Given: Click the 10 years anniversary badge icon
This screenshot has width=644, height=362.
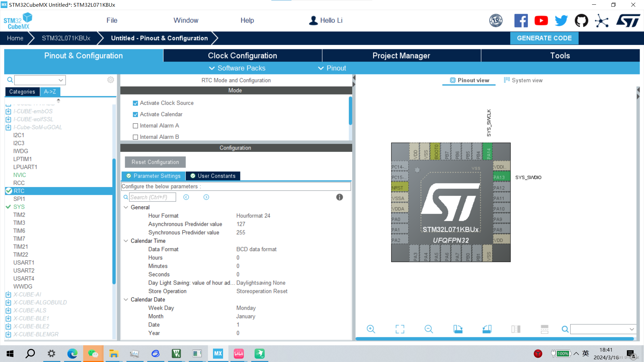Looking at the screenshot, I should pos(496,20).
